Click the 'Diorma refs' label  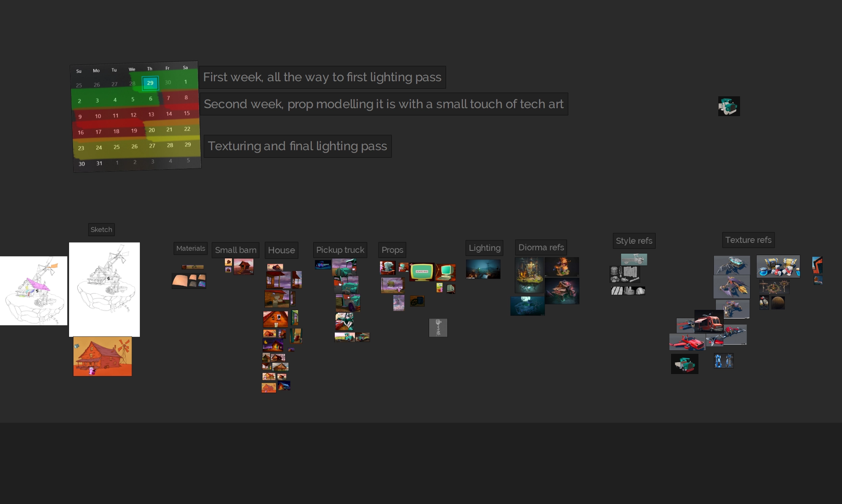[541, 247]
